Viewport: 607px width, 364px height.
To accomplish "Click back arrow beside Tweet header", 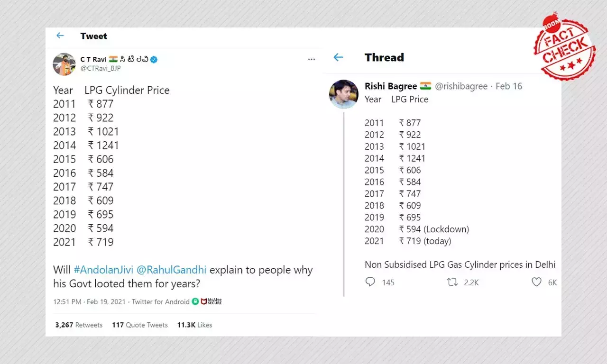I will (60, 36).
